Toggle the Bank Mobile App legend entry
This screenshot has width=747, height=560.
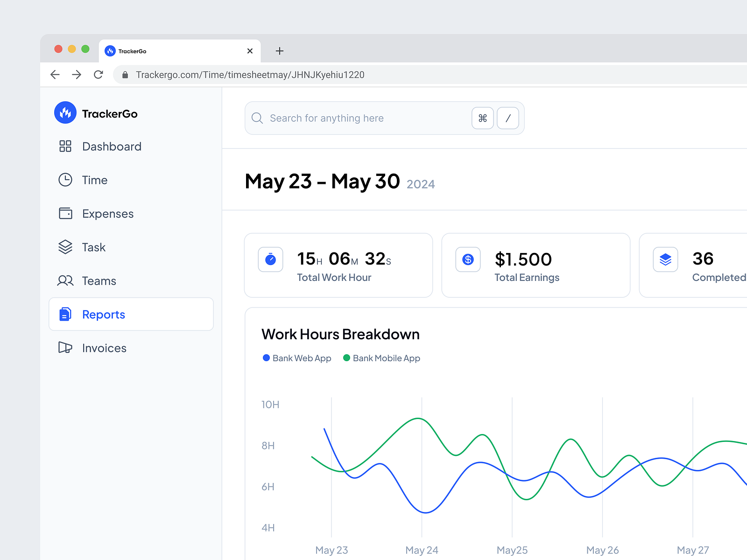(x=381, y=358)
